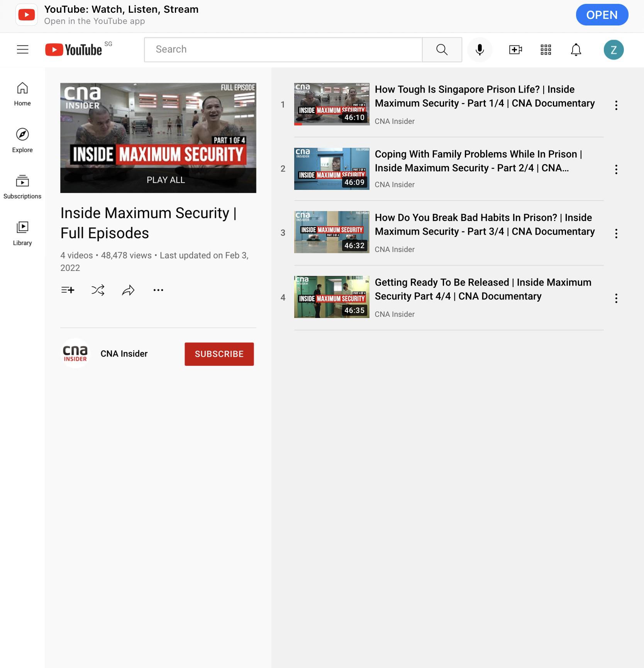
Task: Save playlist with the add-to-queue icon
Action: [68, 290]
